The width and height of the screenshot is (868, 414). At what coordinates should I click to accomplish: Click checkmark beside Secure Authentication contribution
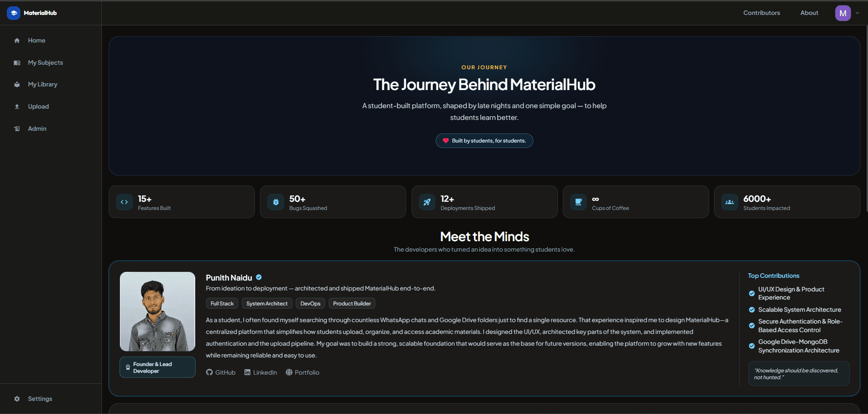pos(752,326)
